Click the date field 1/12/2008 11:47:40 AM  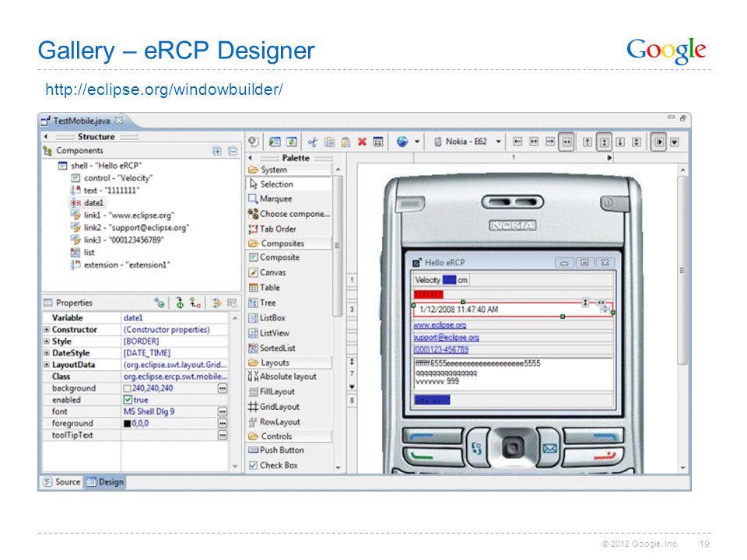513,310
